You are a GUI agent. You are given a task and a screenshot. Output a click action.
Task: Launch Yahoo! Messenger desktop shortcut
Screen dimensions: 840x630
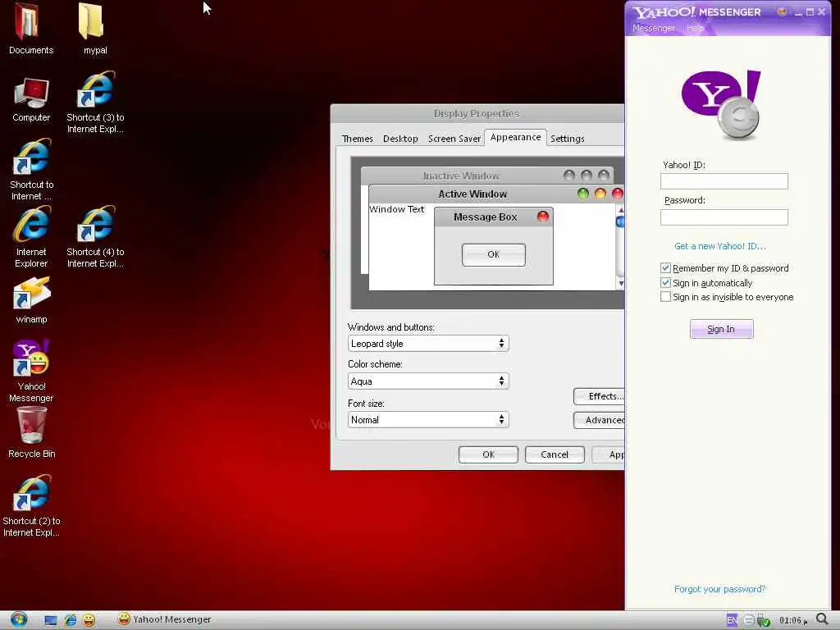[31, 371]
